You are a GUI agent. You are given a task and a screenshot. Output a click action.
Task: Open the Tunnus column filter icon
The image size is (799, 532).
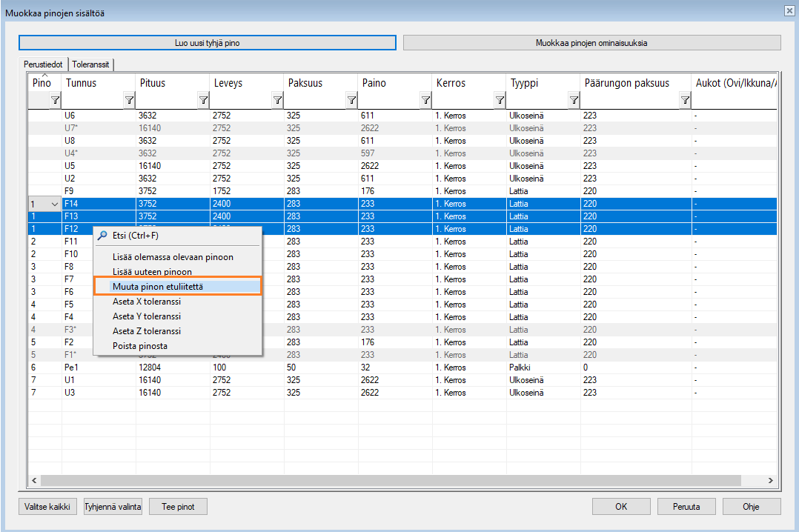tap(129, 100)
